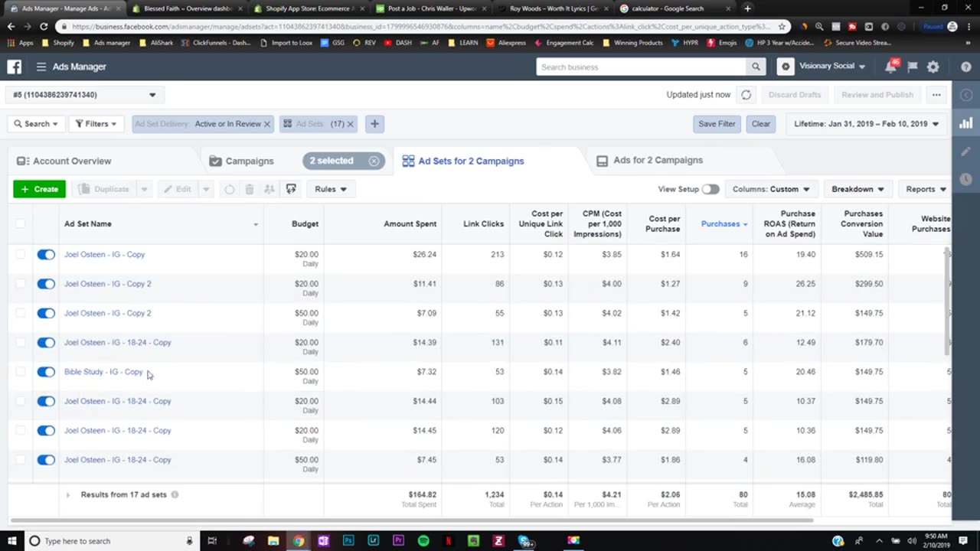The height and width of the screenshot is (551, 980).
Task: Check the Bible Study - IG - Copy row box
Action: (20, 372)
